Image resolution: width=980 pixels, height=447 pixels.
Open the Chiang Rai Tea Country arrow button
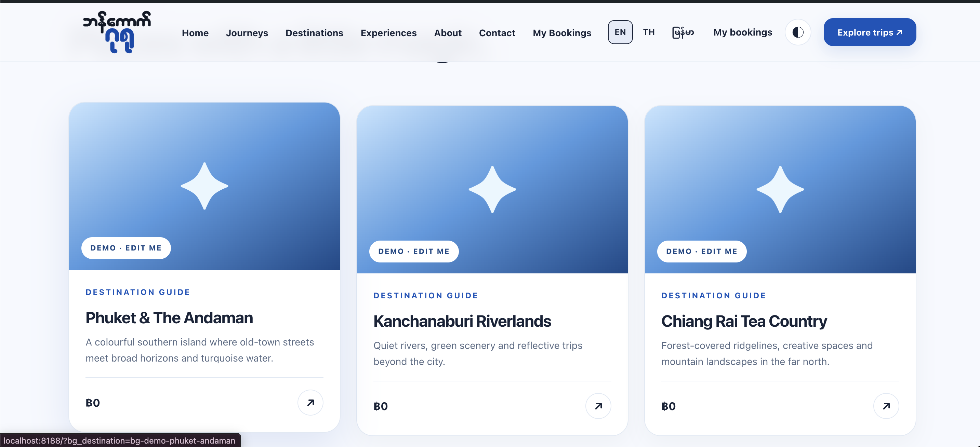[x=886, y=406]
